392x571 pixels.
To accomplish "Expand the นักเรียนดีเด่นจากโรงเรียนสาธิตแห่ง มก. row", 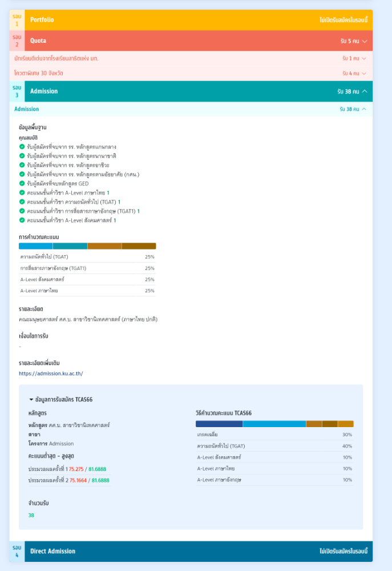I will tap(364, 58).
